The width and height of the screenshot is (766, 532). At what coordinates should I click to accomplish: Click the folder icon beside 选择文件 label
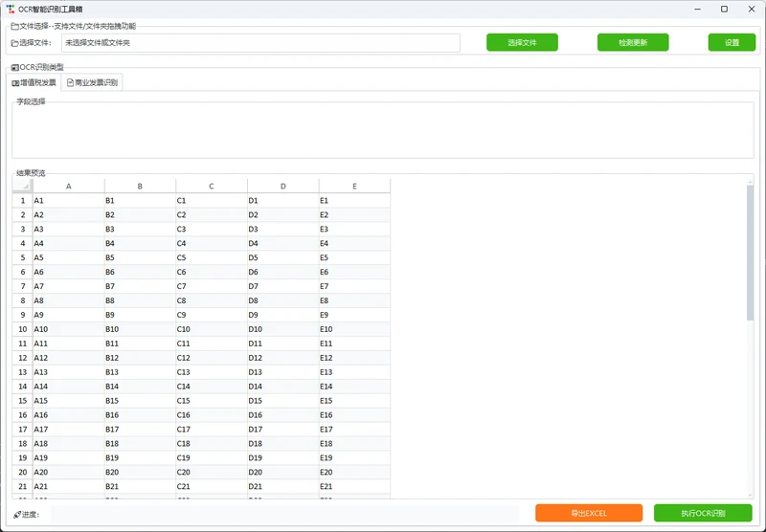14,43
